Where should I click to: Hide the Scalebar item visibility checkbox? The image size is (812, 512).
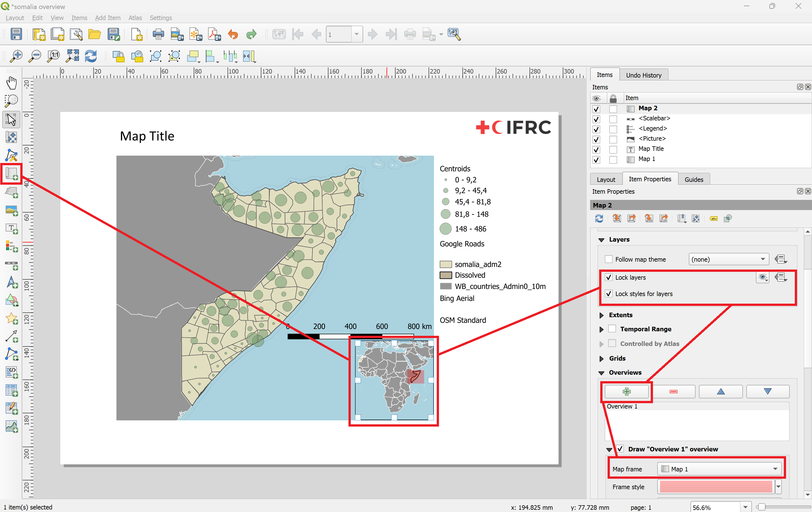[x=596, y=119]
